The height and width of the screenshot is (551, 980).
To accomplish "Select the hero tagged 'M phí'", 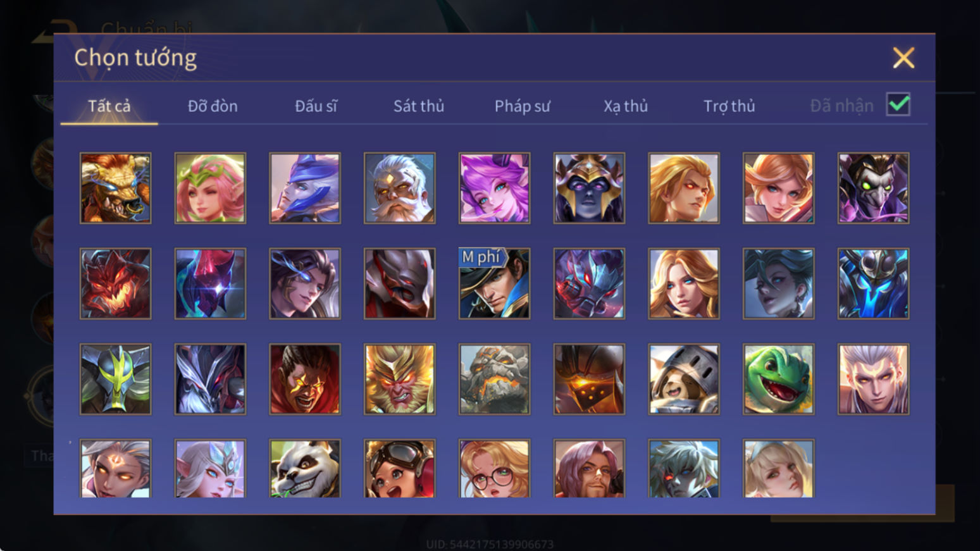I will click(494, 283).
